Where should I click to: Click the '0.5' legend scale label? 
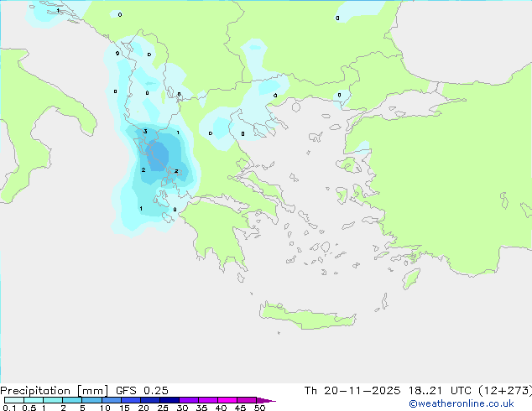(x=29, y=408)
